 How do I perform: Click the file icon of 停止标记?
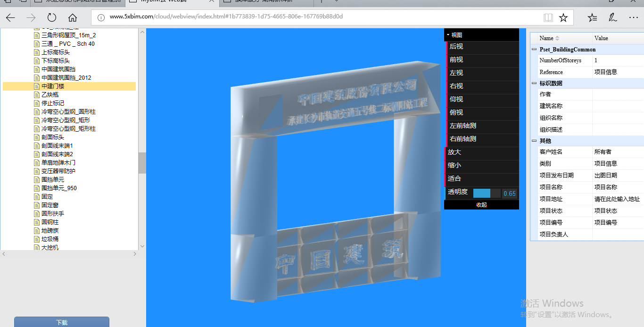point(36,103)
